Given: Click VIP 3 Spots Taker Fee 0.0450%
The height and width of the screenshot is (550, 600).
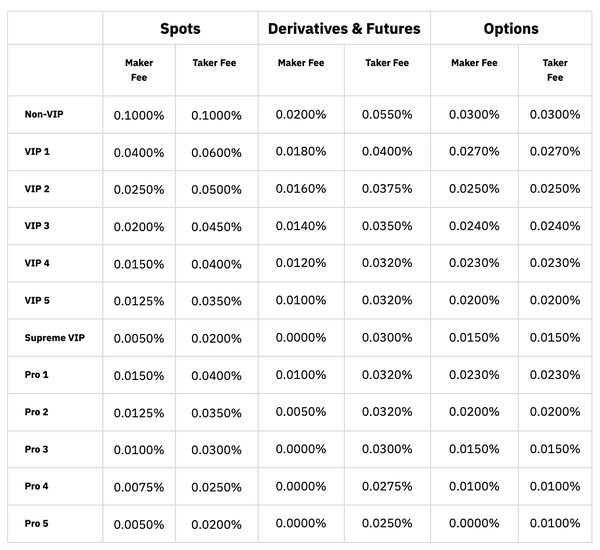Looking at the screenshot, I should point(217,226).
